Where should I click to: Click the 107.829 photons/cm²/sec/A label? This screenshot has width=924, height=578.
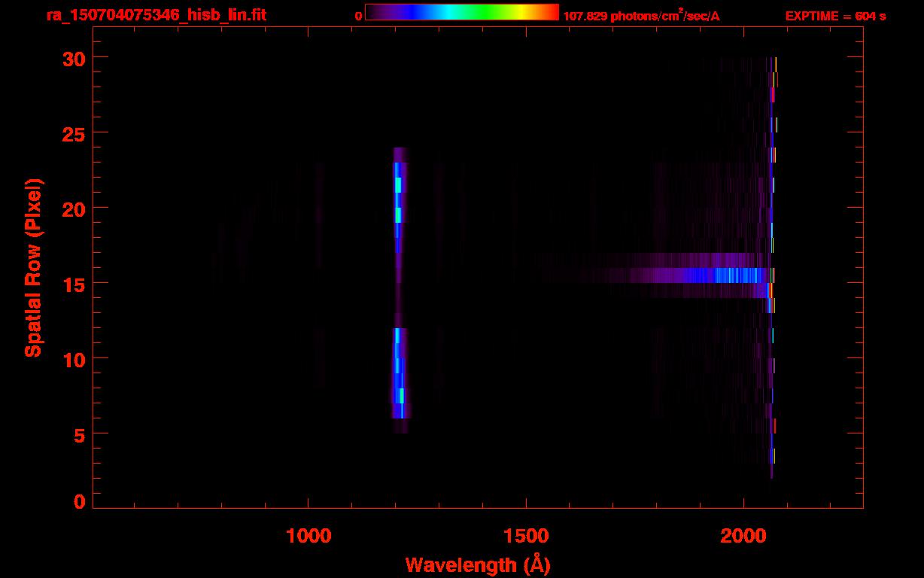point(642,16)
